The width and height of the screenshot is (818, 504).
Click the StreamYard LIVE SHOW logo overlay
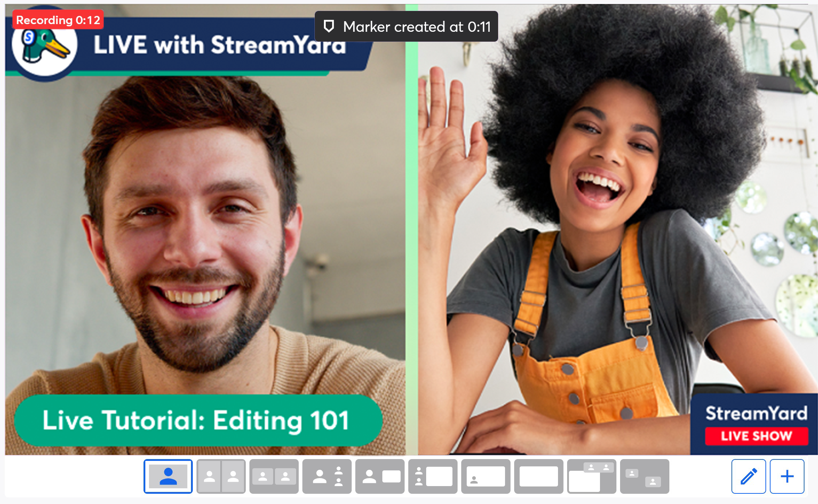tap(754, 424)
